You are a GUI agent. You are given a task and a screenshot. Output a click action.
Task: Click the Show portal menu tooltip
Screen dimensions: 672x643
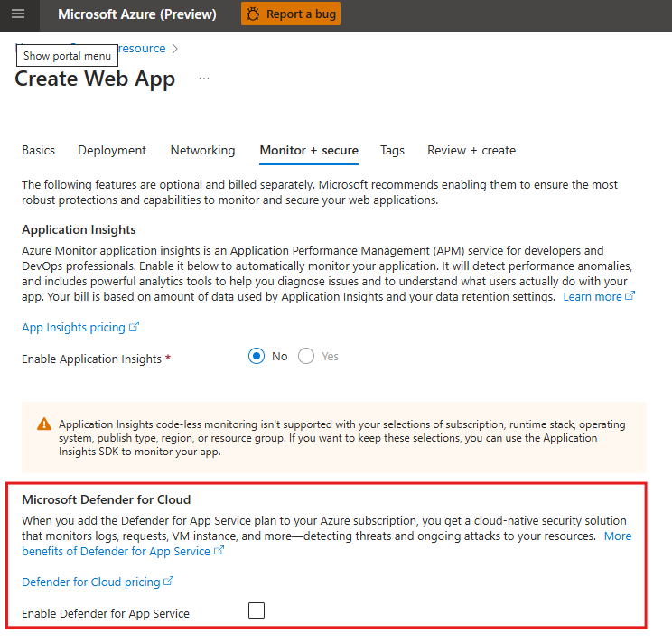point(67,56)
